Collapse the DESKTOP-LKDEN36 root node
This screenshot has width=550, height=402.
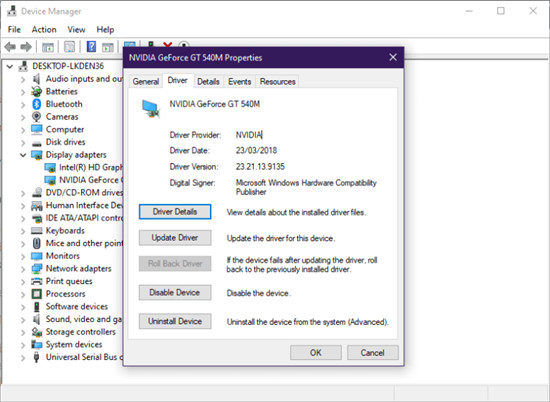10,66
